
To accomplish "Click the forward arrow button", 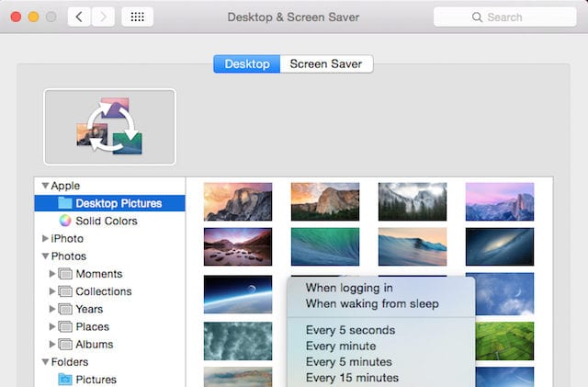I will pos(103,17).
